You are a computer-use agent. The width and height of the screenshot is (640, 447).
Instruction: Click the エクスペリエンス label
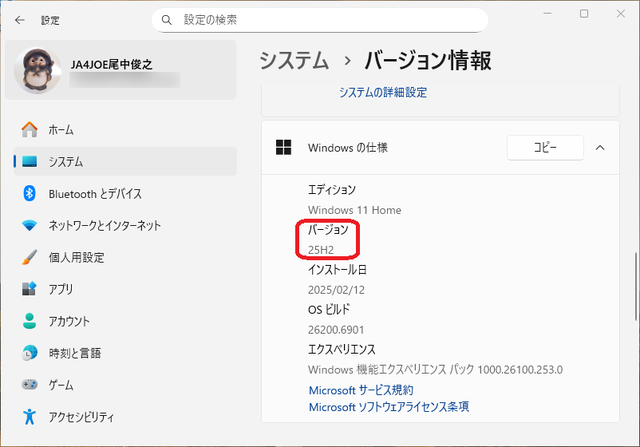(x=342, y=349)
